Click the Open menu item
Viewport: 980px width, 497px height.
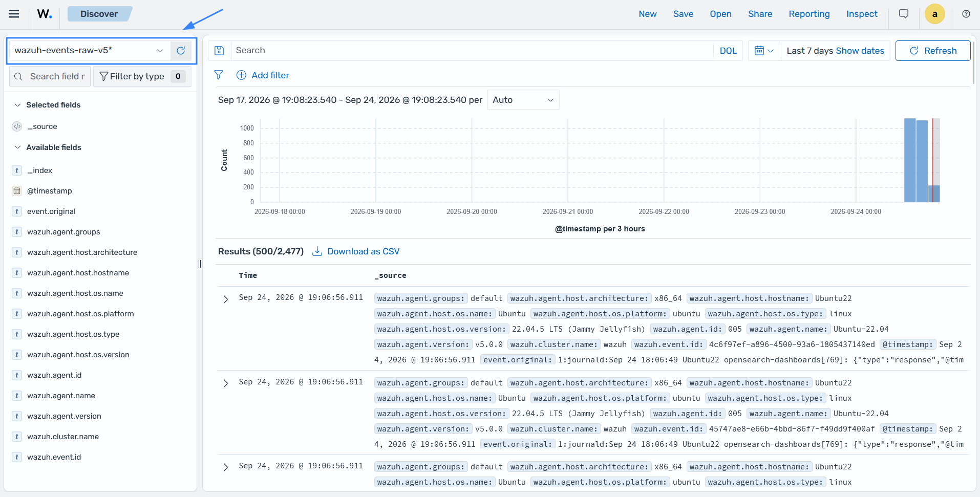tap(720, 14)
